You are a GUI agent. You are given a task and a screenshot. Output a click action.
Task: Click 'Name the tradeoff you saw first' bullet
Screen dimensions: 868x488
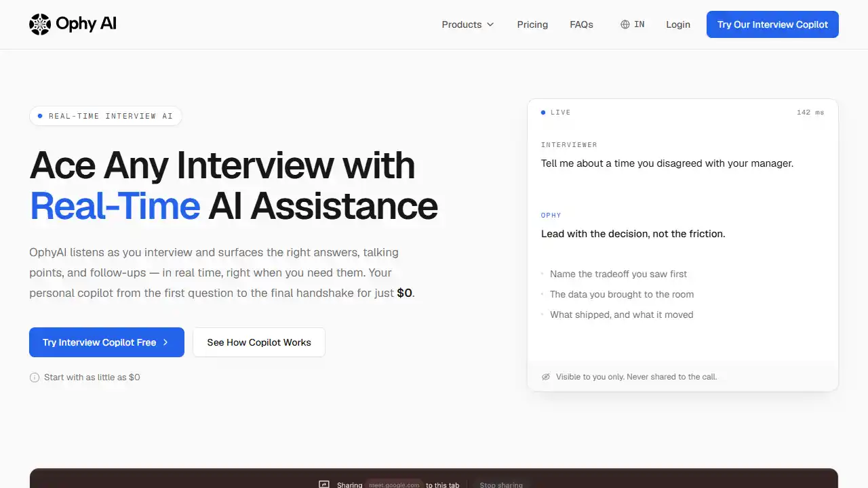tap(618, 274)
